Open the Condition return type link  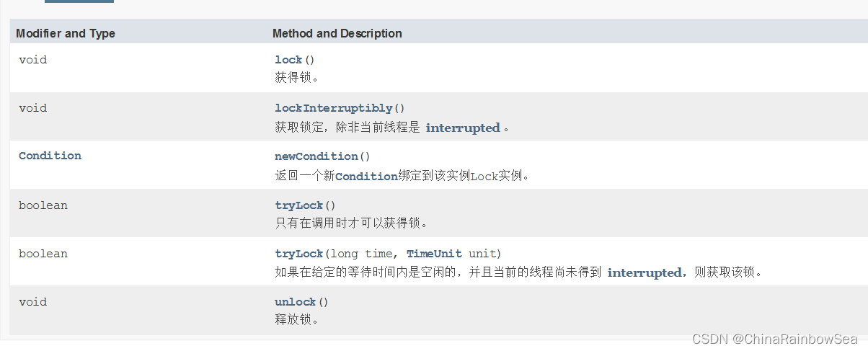50,156
